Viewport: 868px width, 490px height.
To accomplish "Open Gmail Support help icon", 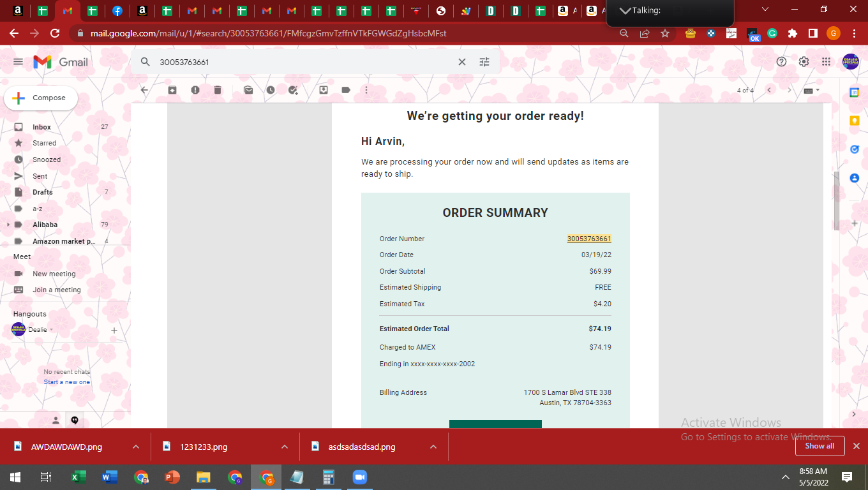I will click(x=781, y=62).
